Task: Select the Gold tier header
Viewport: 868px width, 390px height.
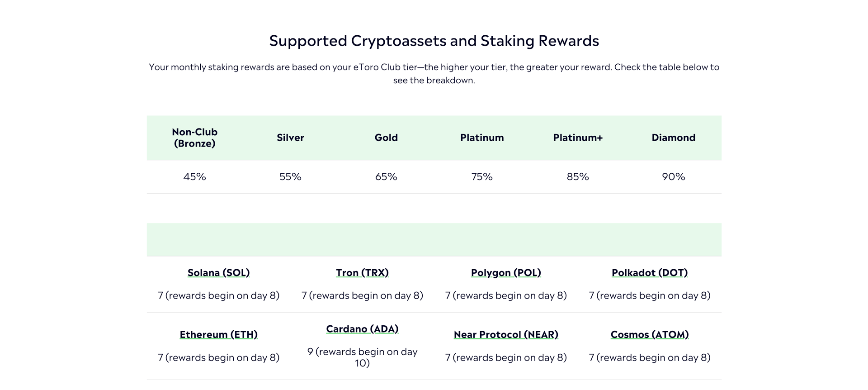Action: pyautogui.click(x=386, y=138)
